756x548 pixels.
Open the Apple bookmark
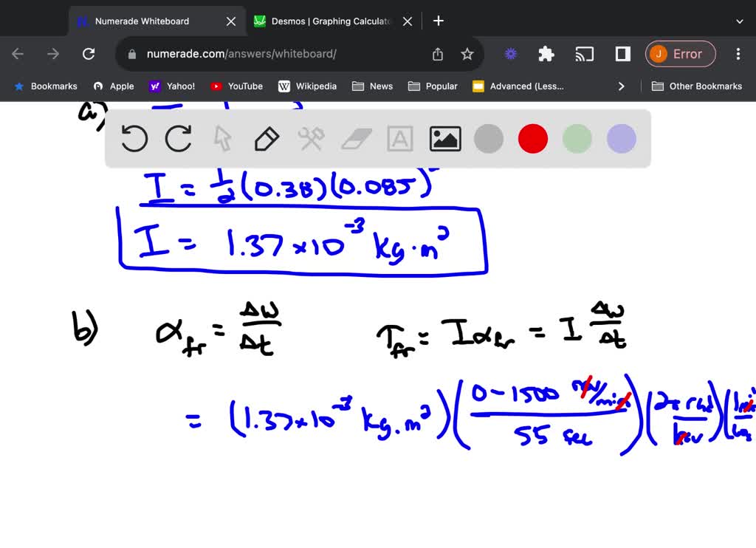pyautogui.click(x=114, y=86)
